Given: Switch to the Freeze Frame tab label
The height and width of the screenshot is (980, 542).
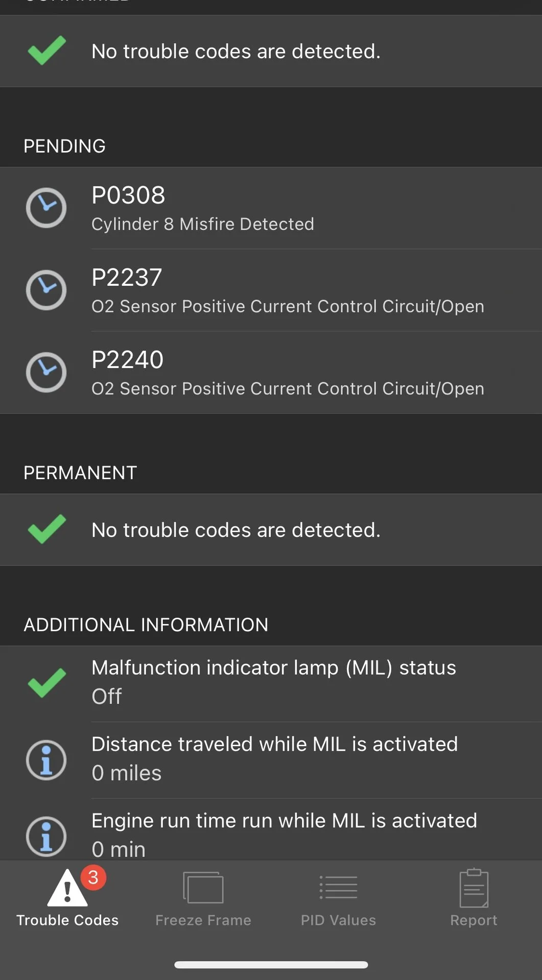Looking at the screenshot, I should (203, 920).
